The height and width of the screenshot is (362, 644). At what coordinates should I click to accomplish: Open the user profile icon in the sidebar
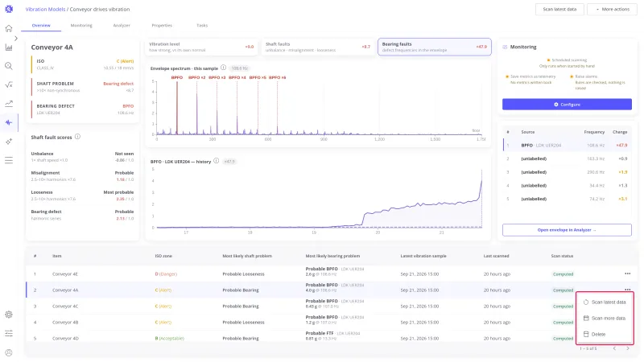(9, 352)
